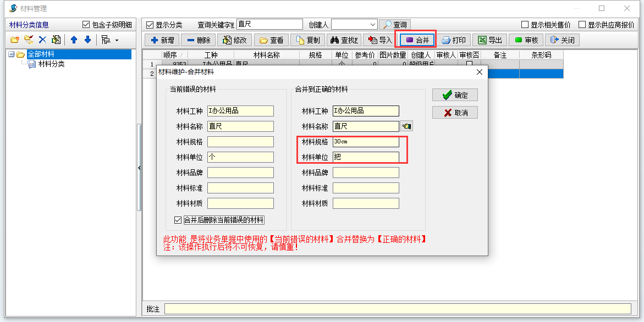The image size is (644, 322).
Task: Click 新增 to add material
Action: 162,40
